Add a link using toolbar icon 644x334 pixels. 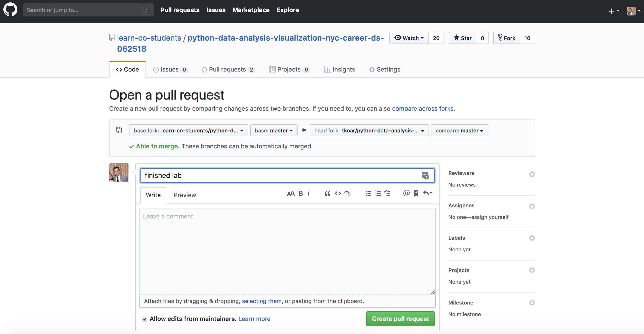tap(348, 193)
